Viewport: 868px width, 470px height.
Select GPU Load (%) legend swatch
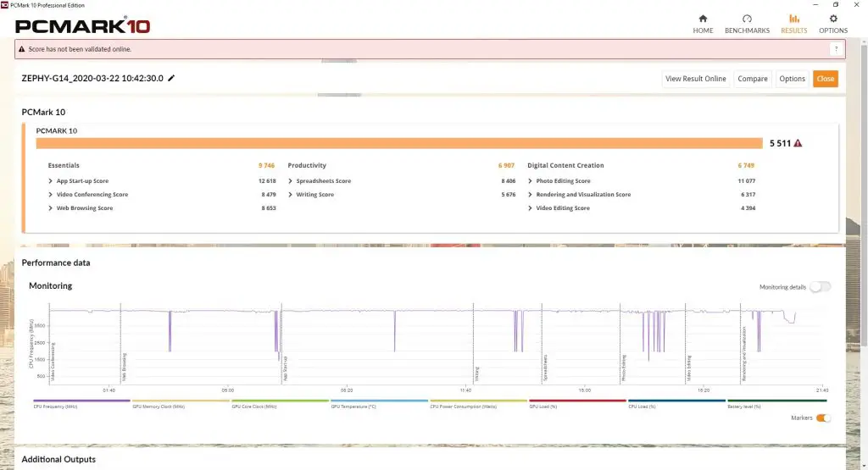coord(577,401)
